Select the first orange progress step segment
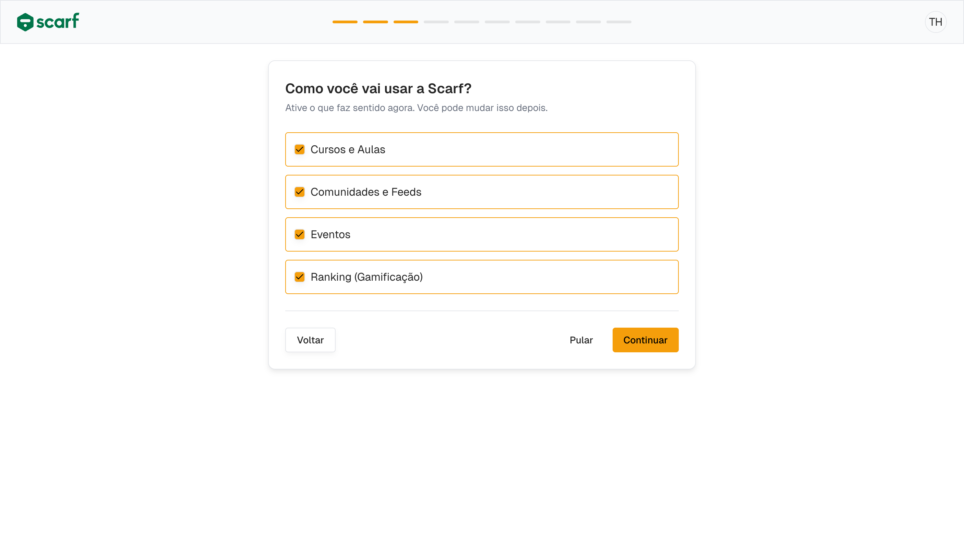 (x=345, y=22)
